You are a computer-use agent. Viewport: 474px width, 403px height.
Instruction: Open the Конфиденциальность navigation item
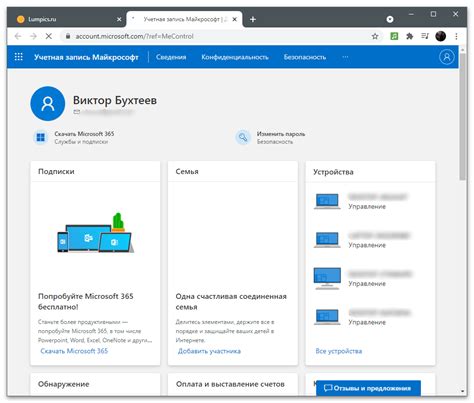tap(235, 57)
